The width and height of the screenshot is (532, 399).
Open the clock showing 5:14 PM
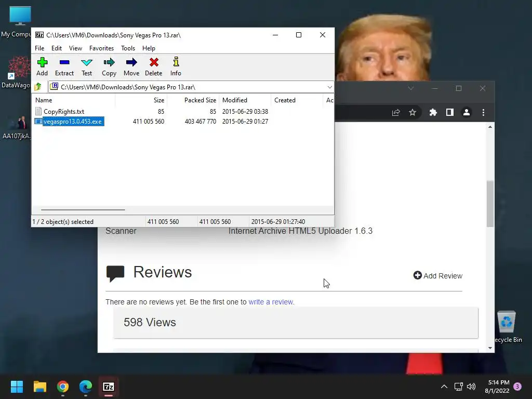[x=497, y=387]
